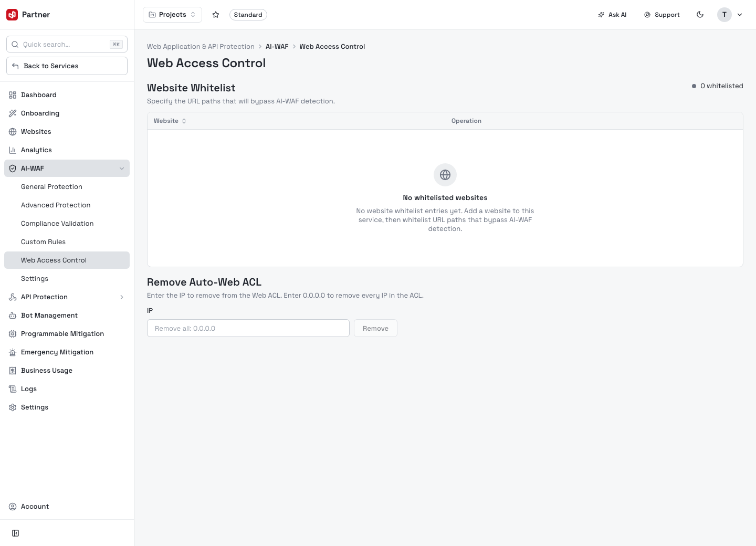Viewport: 756px width, 546px height.
Task: Click the Analytics sidebar label
Action: coord(36,150)
